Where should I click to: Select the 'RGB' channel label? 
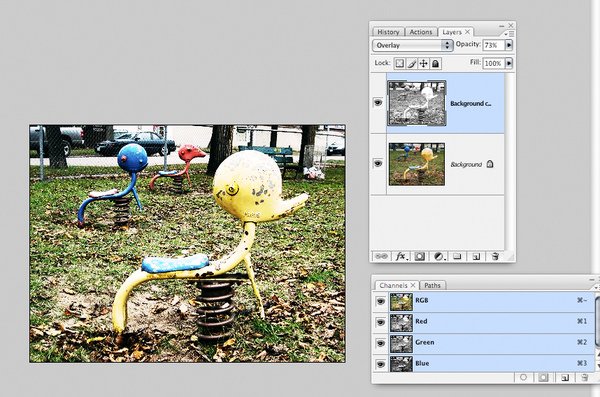[422, 301]
